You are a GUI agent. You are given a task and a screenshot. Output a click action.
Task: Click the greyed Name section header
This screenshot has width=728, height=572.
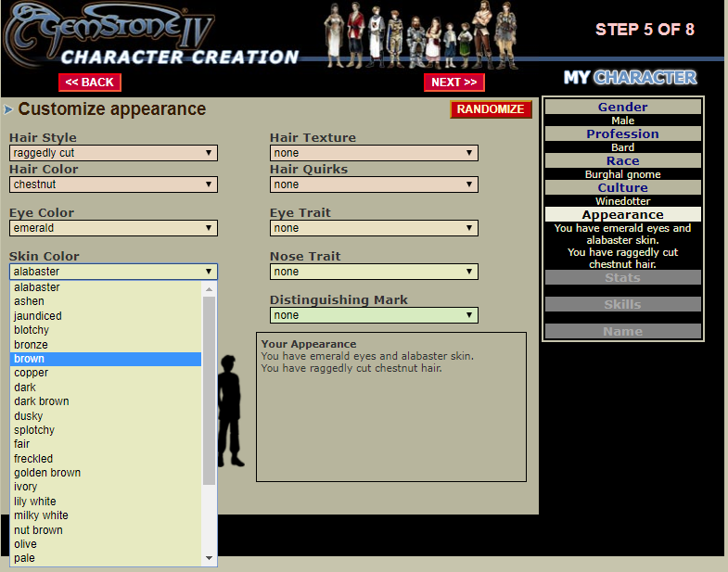(x=622, y=332)
